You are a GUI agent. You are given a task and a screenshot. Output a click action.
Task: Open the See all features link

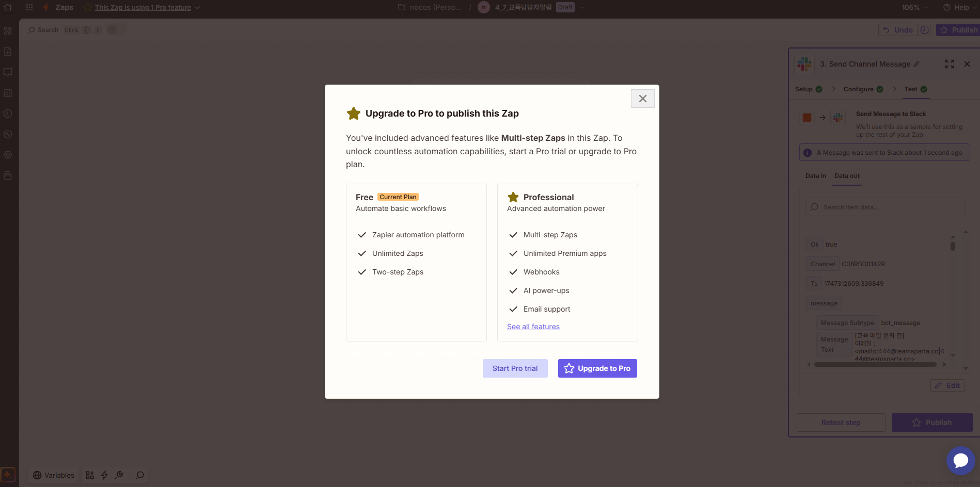tap(533, 327)
